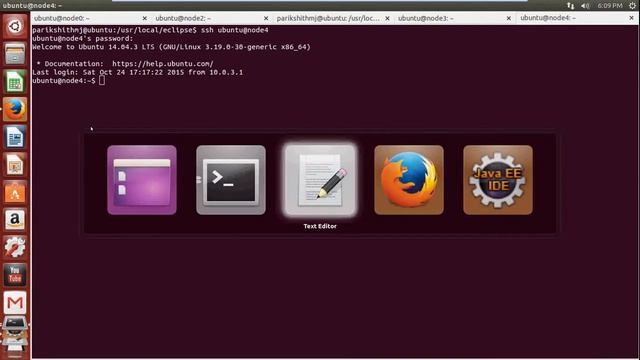
Task: Open YouTube launcher icon
Action: pos(15,275)
